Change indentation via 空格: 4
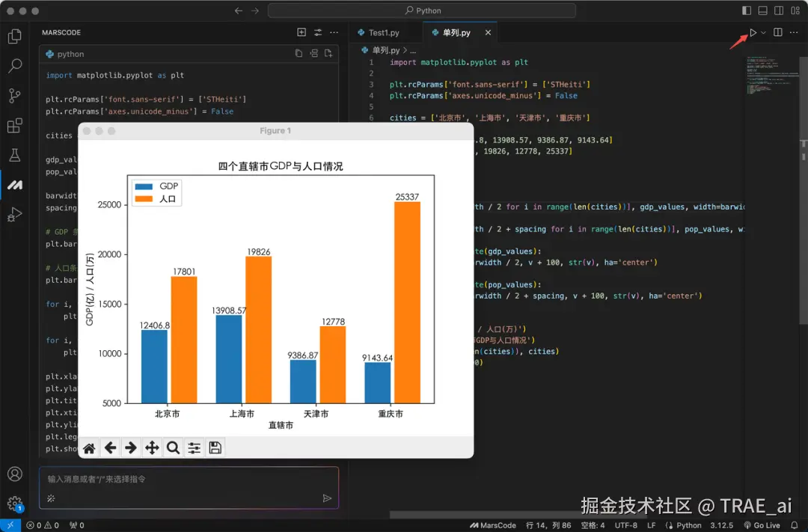The image size is (808, 532). 593,525
